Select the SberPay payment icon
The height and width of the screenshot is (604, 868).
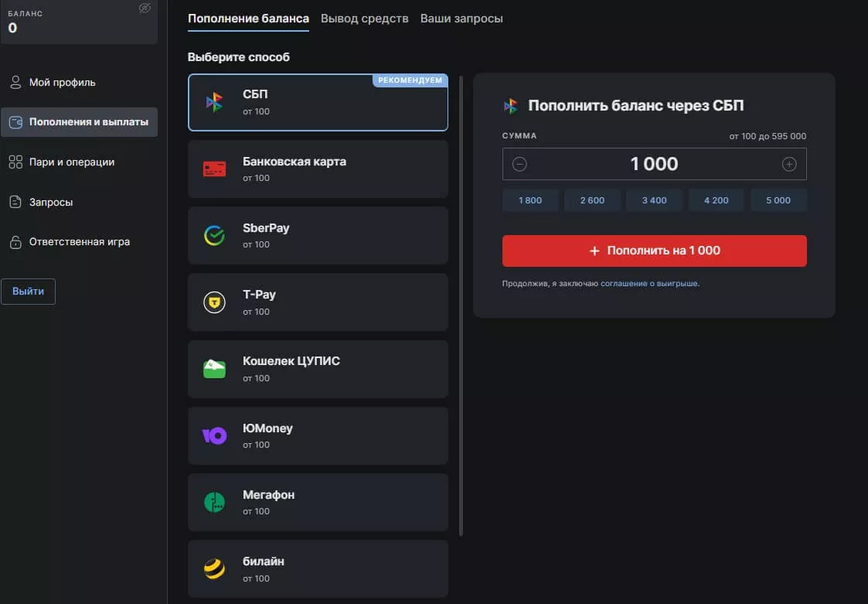214,236
